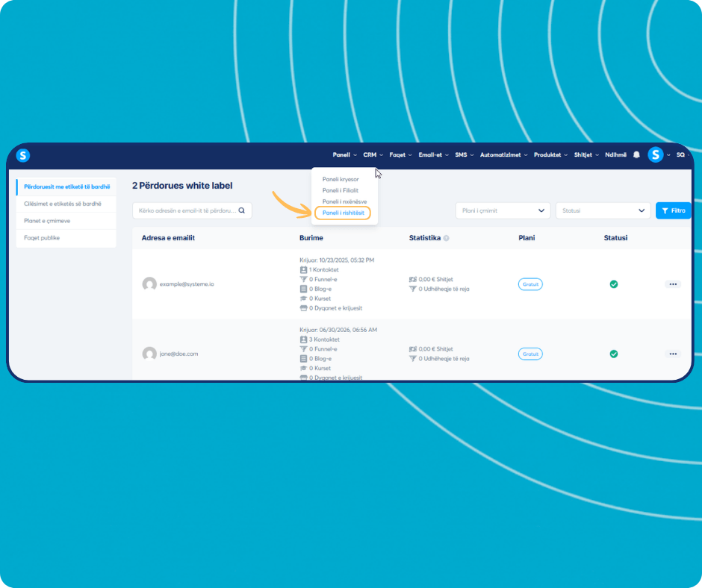Viewport: 702px width, 588px height.
Task: Click the Statusi column header
Action: [615, 238]
